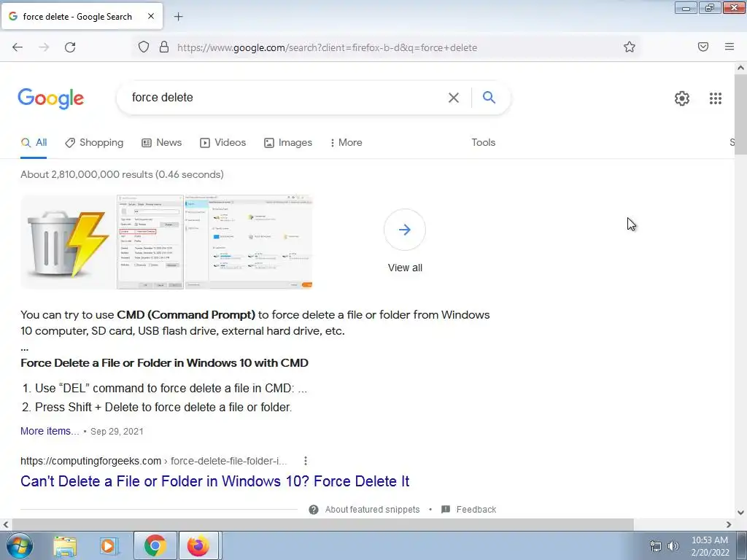
Task: Open Google apps grid
Action: click(716, 98)
